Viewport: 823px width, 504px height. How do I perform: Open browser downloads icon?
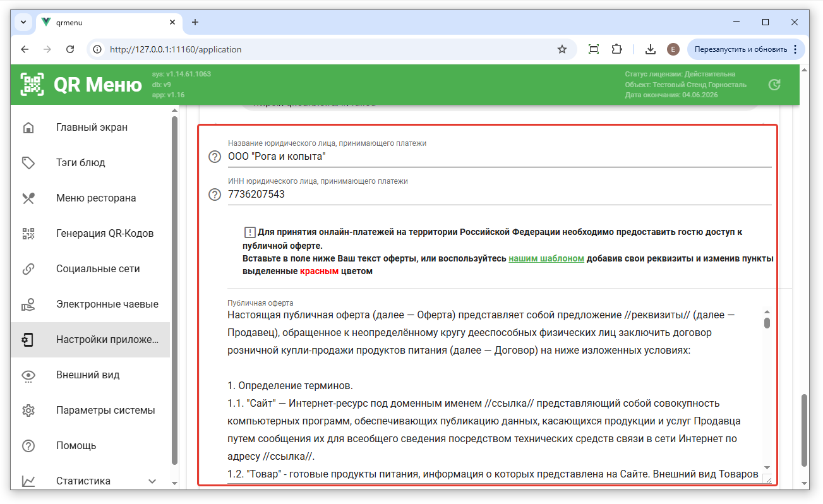click(650, 49)
